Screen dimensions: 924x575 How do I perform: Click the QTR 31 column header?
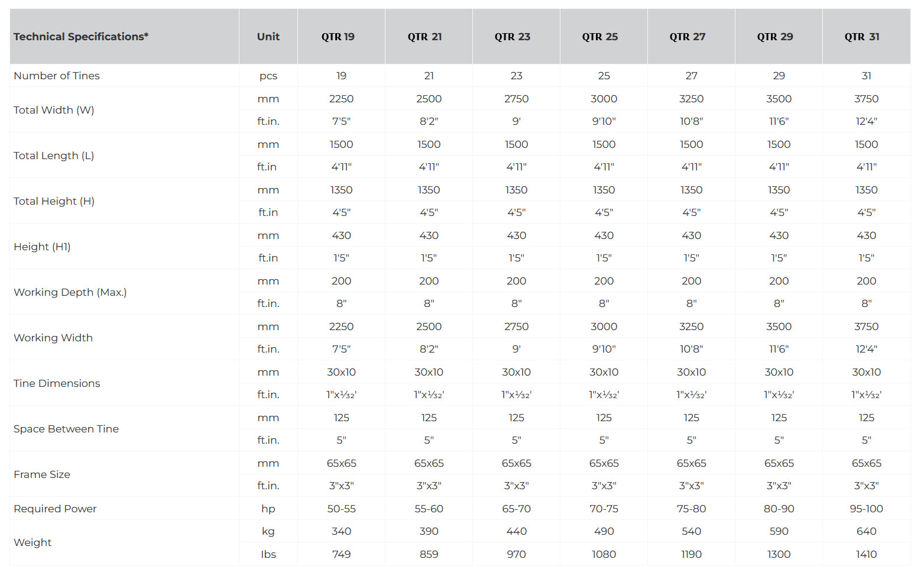pos(862,37)
